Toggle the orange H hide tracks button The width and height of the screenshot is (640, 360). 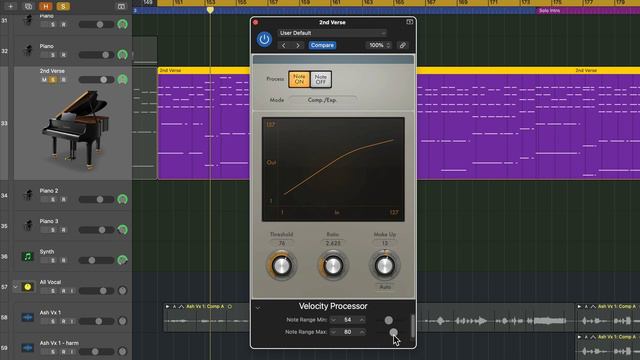click(45, 6)
